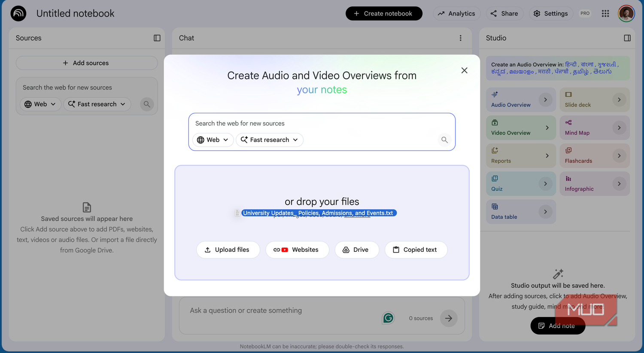Open Slide deck options arrow
Screen dimensions: 644x353
pos(619,100)
